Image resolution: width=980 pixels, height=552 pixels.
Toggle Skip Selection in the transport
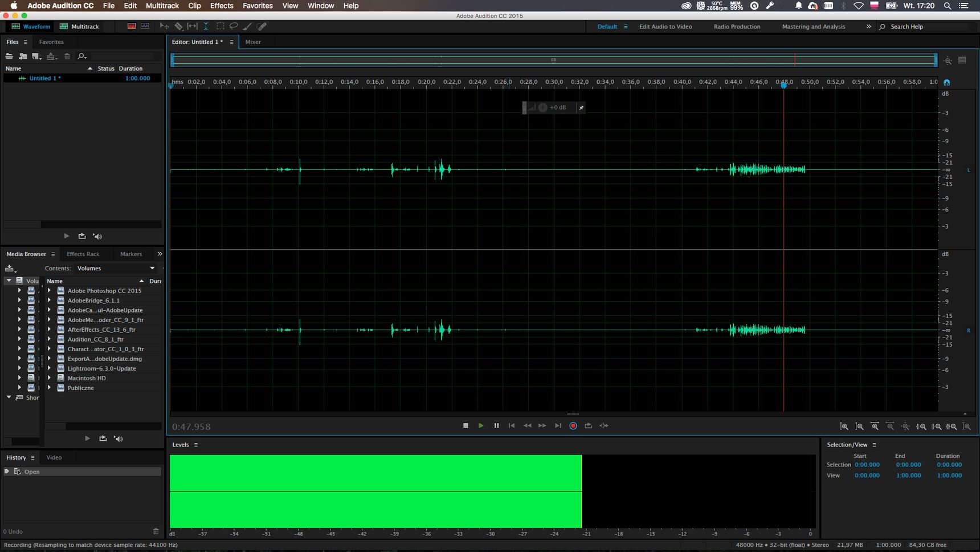click(604, 425)
